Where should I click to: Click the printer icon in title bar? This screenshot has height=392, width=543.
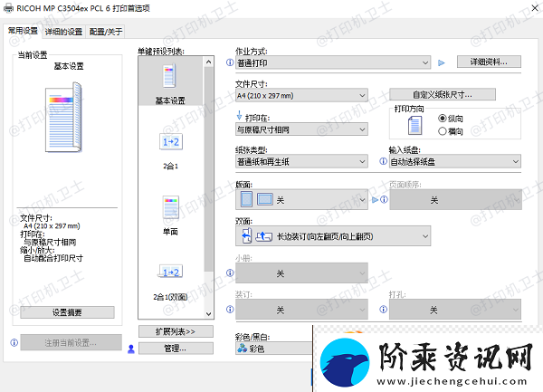(8, 8)
